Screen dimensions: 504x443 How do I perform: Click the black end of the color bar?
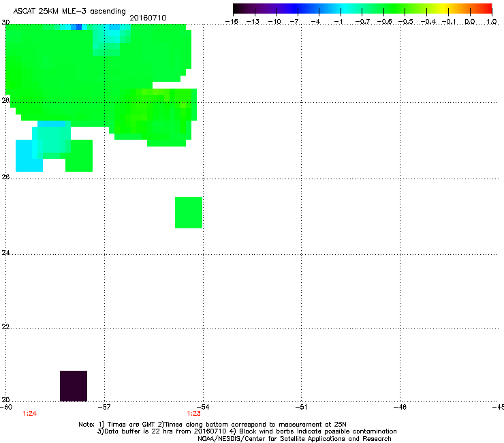coord(237,9)
